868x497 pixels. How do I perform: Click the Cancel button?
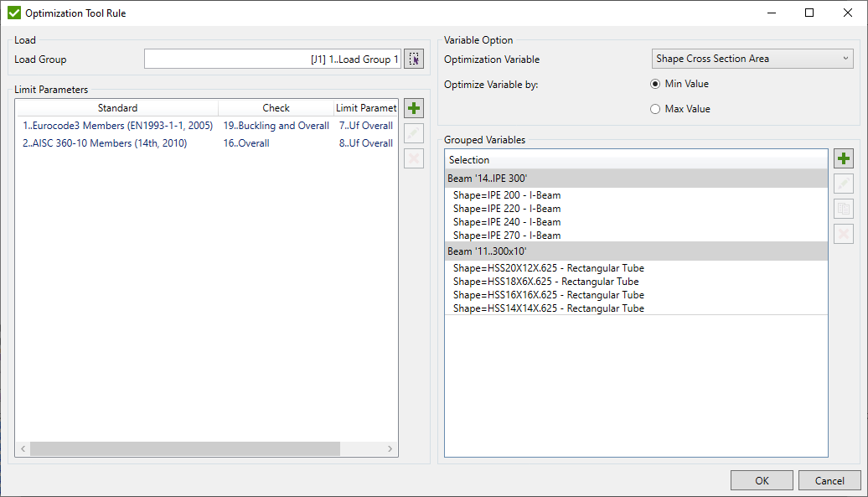[x=829, y=479]
